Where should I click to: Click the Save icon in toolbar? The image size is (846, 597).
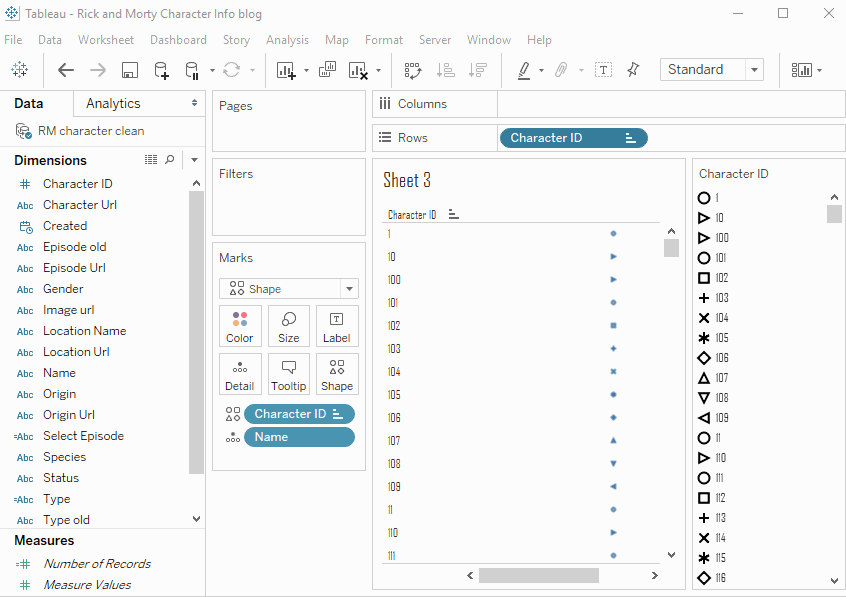(x=129, y=70)
